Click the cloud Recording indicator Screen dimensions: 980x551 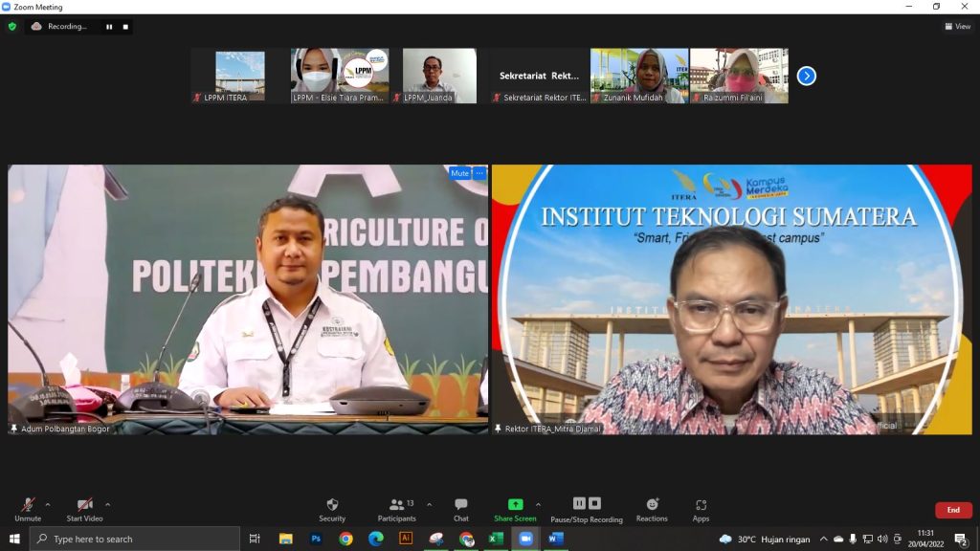tap(58, 26)
